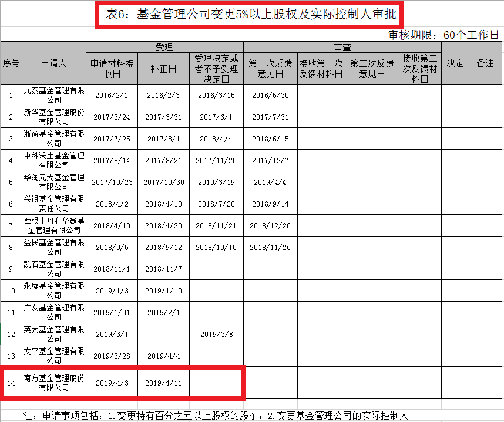Click the date cell 2017/7/31

point(270,117)
